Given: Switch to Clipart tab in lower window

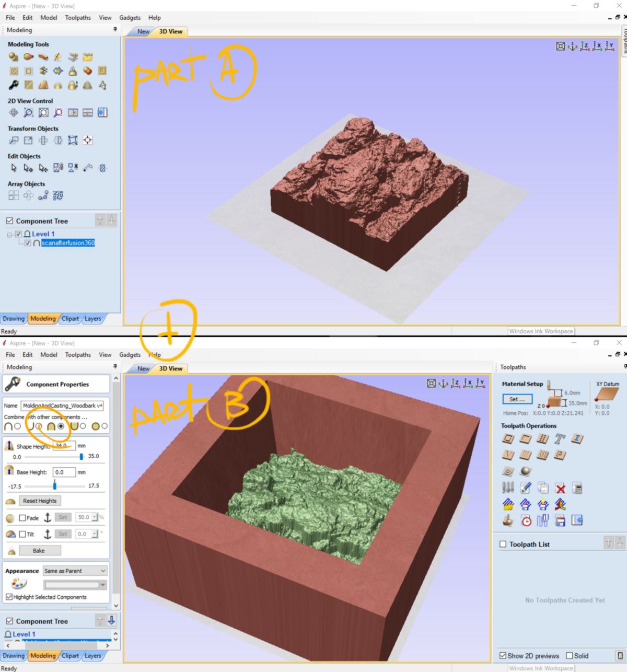Looking at the screenshot, I should coord(70,656).
